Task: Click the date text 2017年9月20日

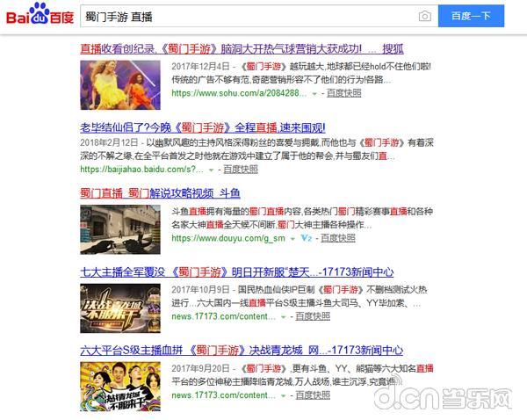Action: [200, 368]
